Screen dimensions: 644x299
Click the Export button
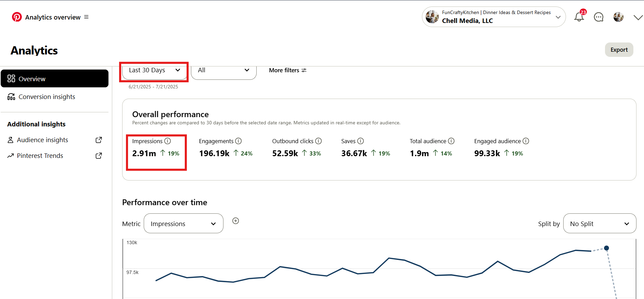pyautogui.click(x=619, y=50)
